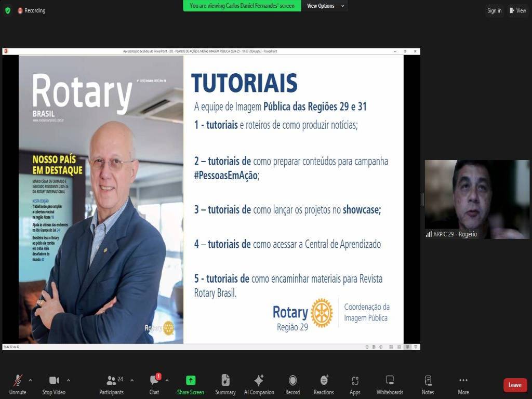Stop the video camera
This screenshot has height=399, width=532.
pyautogui.click(x=54, y=384)
